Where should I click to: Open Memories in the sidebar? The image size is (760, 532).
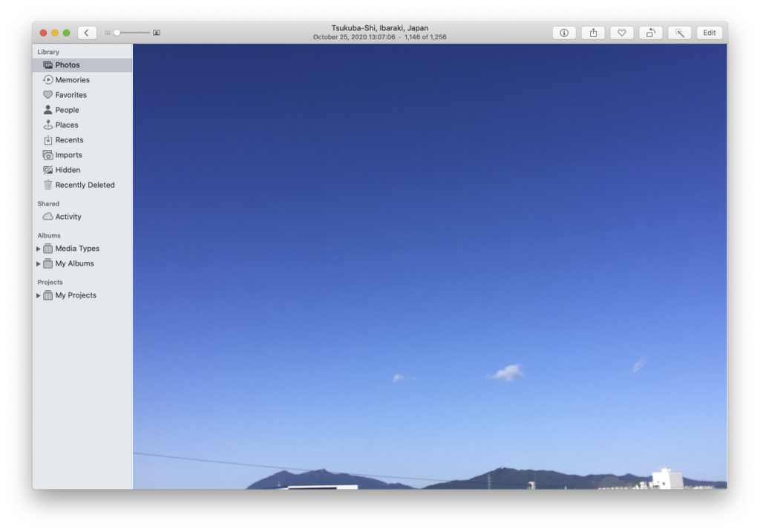coord(72,80)
